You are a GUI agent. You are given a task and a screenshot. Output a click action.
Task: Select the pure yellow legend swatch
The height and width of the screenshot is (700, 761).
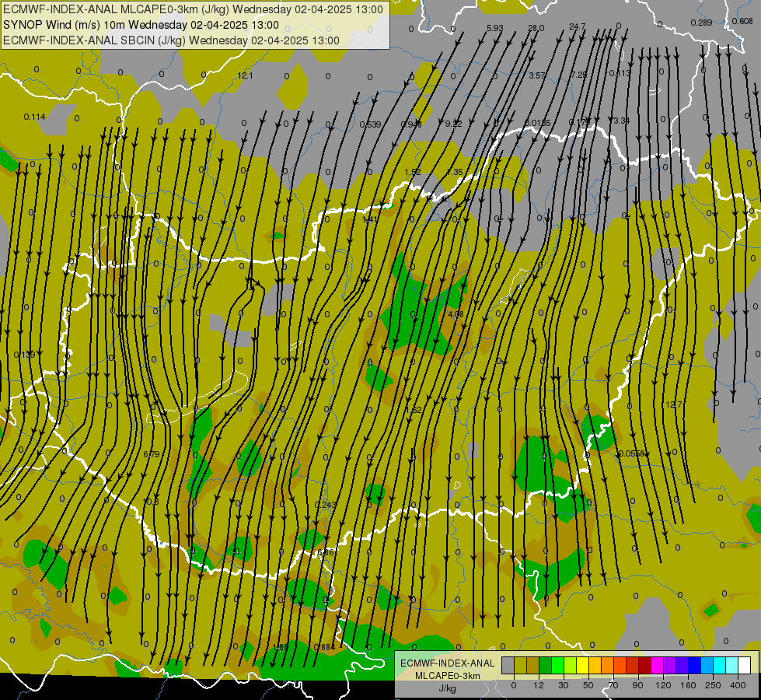coord(582,665)
